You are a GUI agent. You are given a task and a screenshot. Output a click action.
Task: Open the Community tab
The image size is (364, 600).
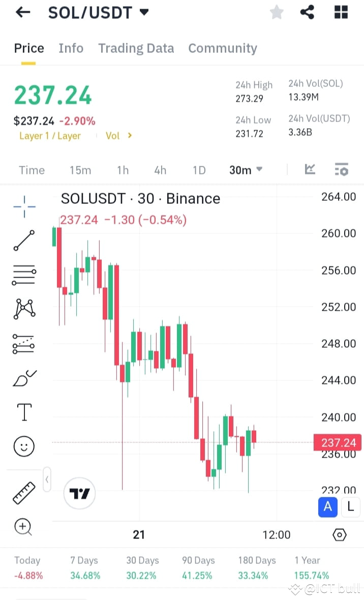(x=222, y=48)
